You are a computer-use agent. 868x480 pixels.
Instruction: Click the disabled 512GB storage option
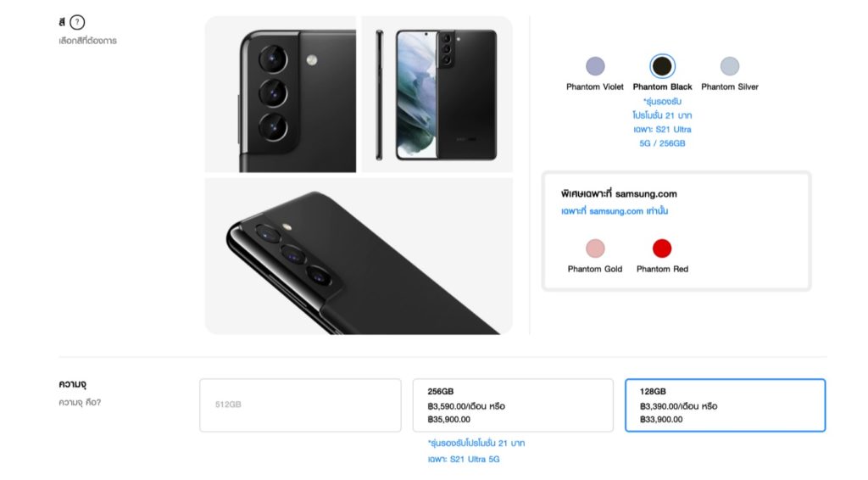(301, 405)
